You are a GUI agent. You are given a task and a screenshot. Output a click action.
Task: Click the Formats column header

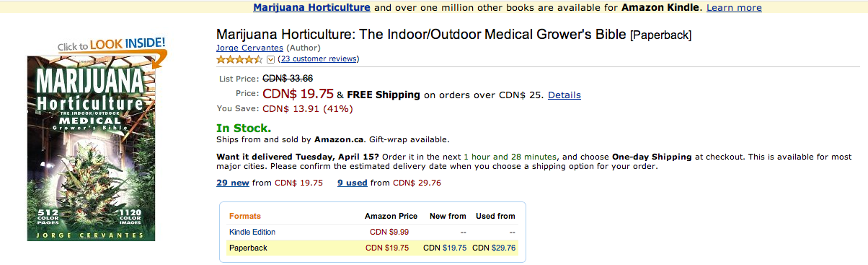click(x=245, y=216)
